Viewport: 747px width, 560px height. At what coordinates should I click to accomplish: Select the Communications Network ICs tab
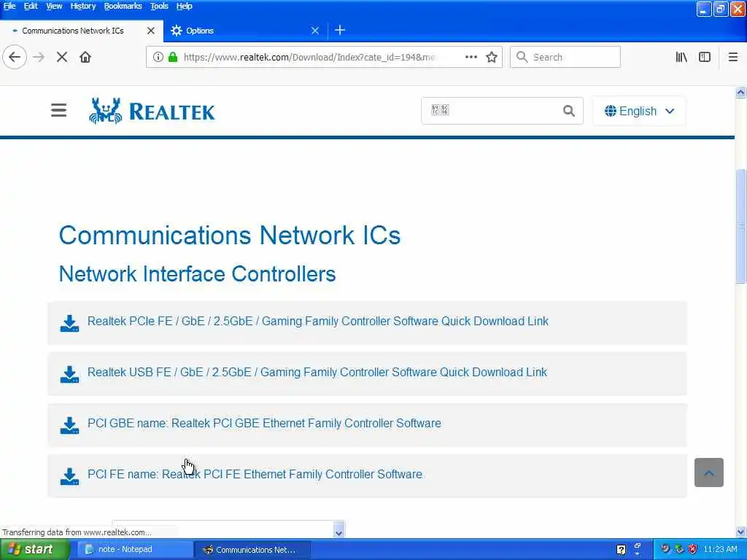81,31
